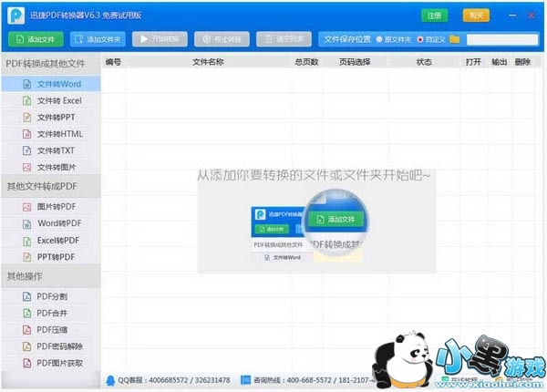Click the 页码选择 column header
This screenshot has height=392, width=547.
pos(355,62)
